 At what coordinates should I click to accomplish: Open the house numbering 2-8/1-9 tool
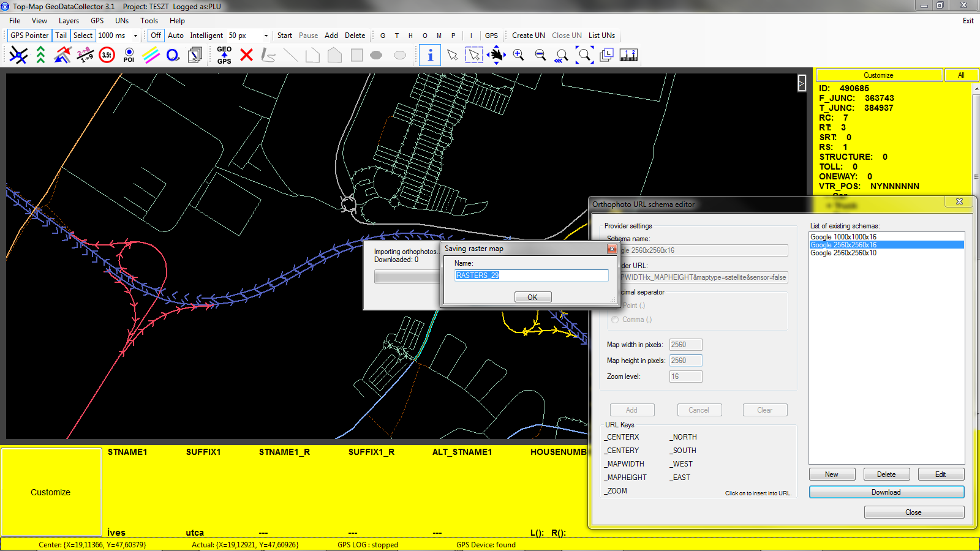pyautogui.click(x=85, y=55)
